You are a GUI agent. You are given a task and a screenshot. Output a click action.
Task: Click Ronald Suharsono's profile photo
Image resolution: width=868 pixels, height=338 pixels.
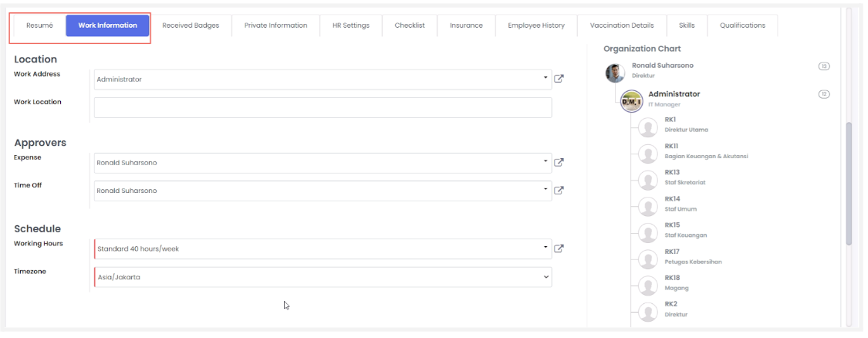tap(615, 73)
